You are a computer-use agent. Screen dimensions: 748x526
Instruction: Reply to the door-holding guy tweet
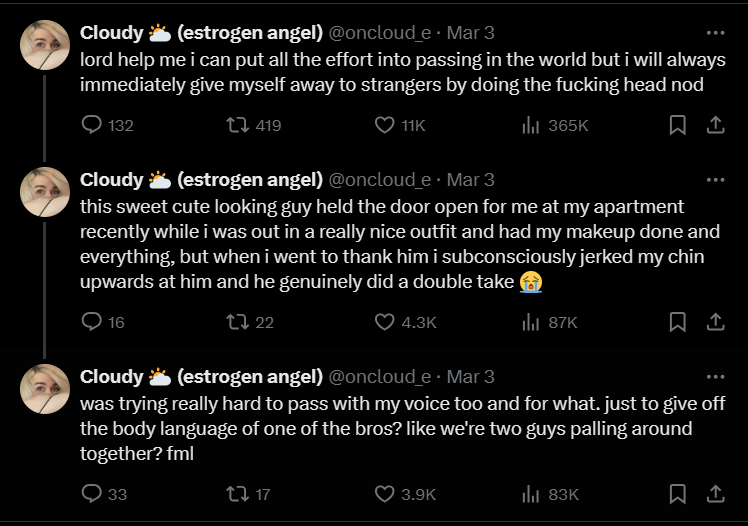(x=92, y=322)
